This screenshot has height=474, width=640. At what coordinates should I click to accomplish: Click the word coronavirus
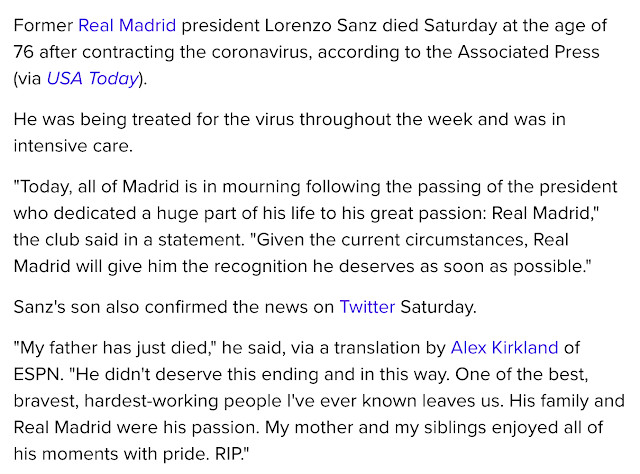(261, 52)
